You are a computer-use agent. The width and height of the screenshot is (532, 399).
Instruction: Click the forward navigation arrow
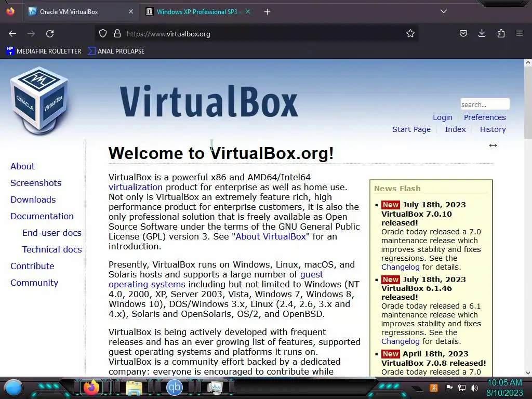[x=31, y=34]
